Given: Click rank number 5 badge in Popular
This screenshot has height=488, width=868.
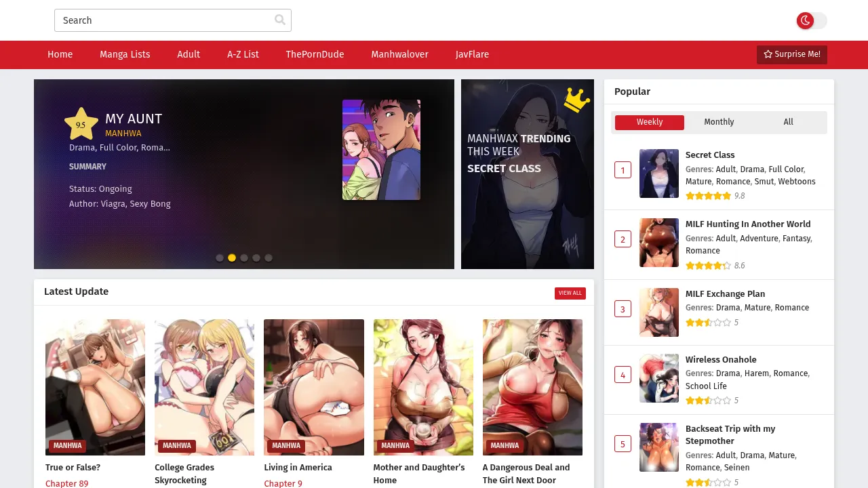Looking at the screenshot, I should tap(623, 445).
